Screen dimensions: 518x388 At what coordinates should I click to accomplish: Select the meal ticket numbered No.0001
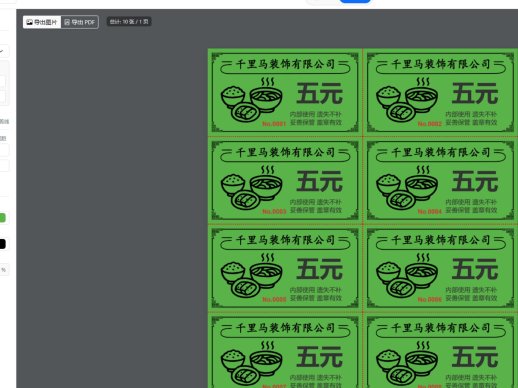285,92
